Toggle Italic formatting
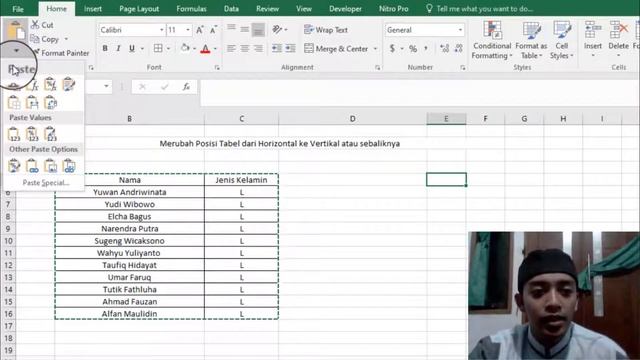Image resolution: width=640 pixels, height=360 pixels. [118, 49]
